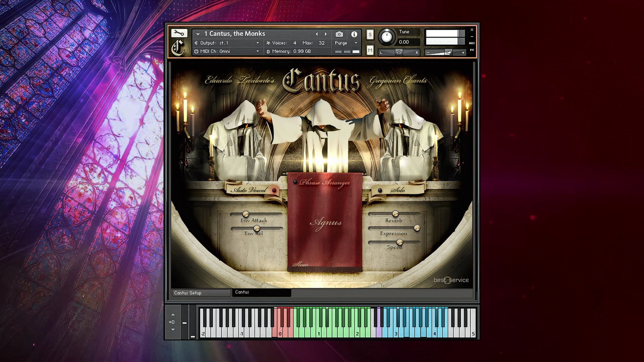Click the Memory: 0.99 GB readout

tap(292, 51)
